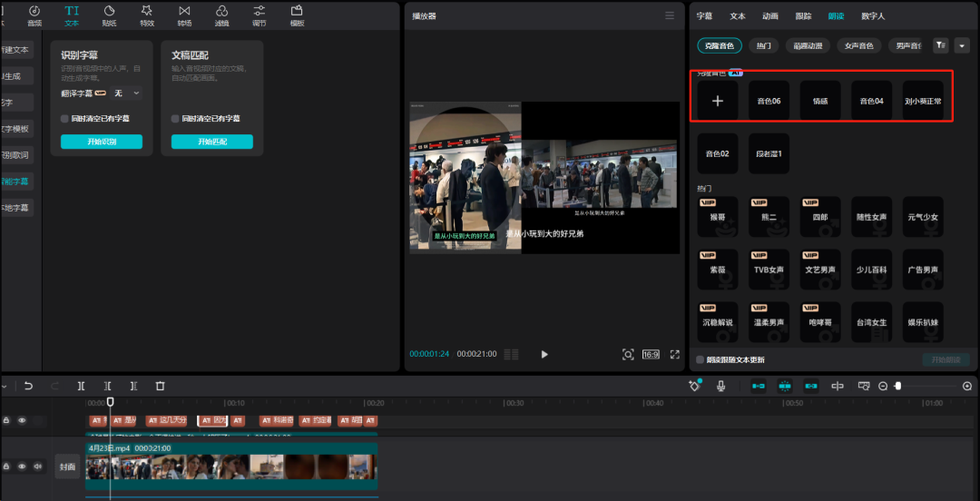Viewport: 980px width, 501px height.
Task: Click the 封面 cover button
Action: (67, 467)
